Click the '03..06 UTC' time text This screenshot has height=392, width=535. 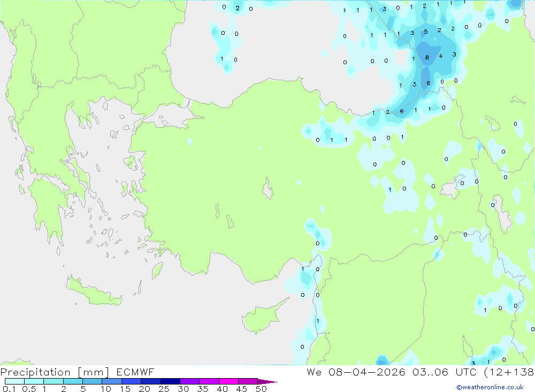click(x=444, y=372)
